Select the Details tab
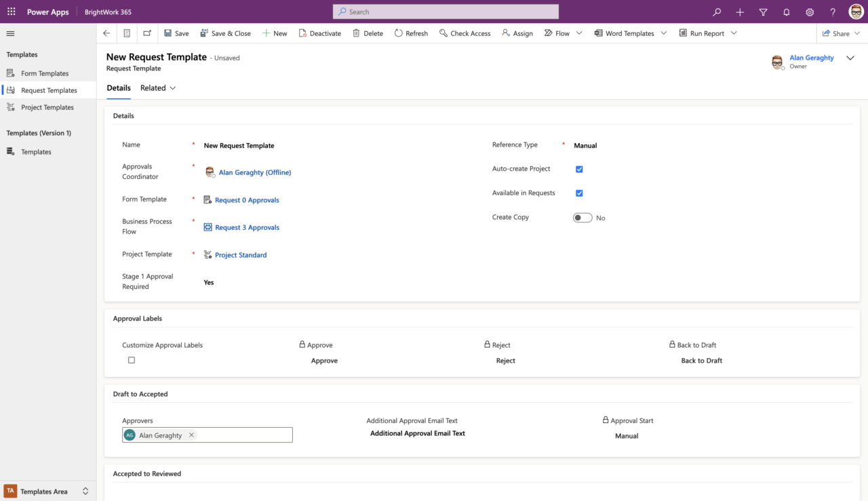Screen dimensions: 868x501 tap(118, 87)
